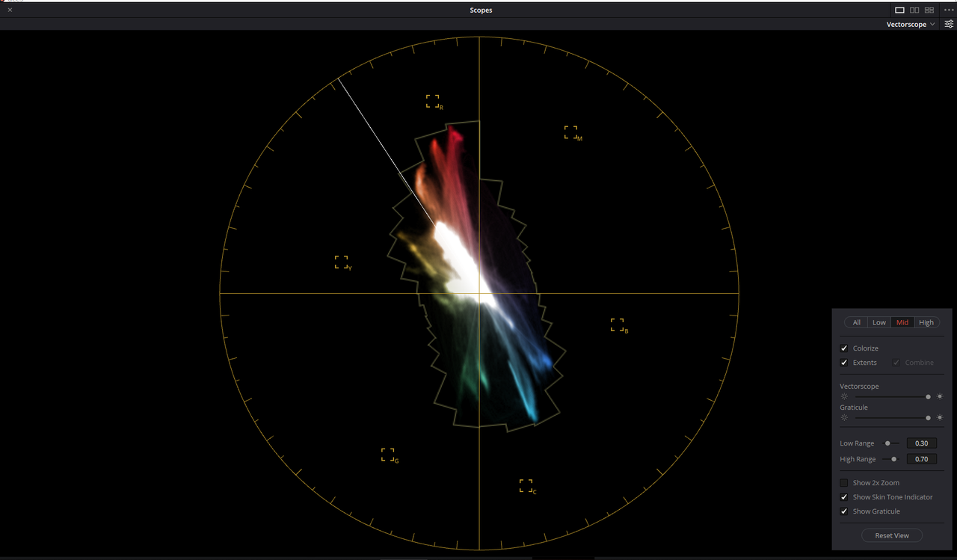Click the dim sun icon under Graticule
This screenshot has width=957, height=560.
(x=844, y=418)
